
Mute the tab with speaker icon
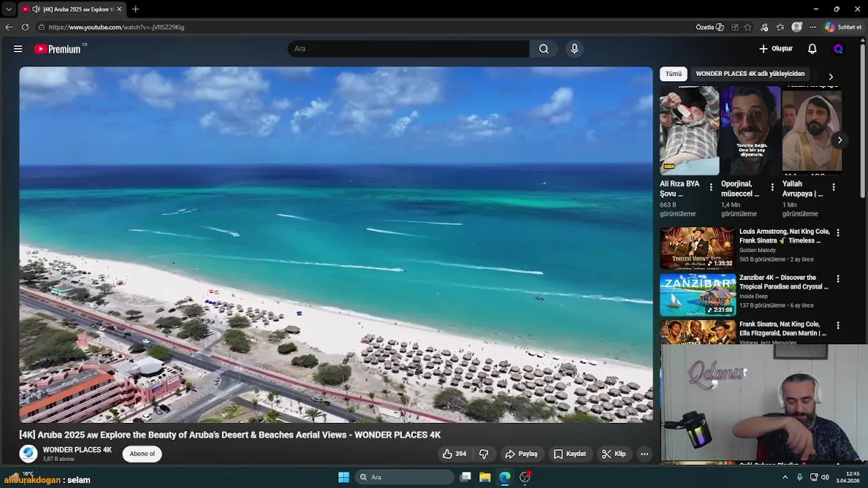[35, 9]
